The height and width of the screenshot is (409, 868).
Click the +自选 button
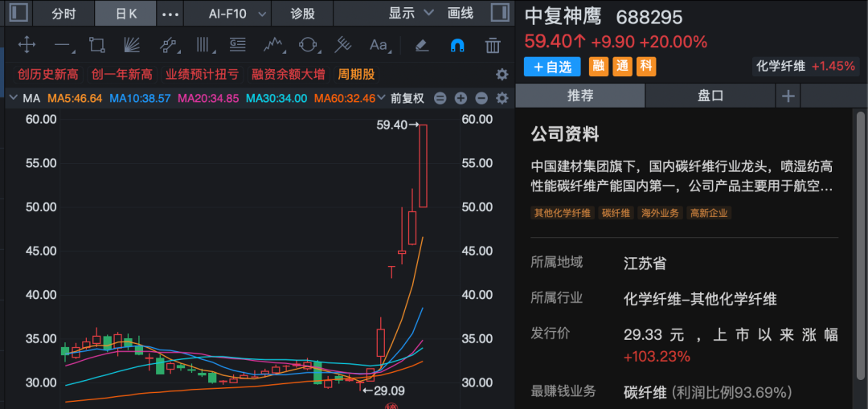[x=553, y=67]
